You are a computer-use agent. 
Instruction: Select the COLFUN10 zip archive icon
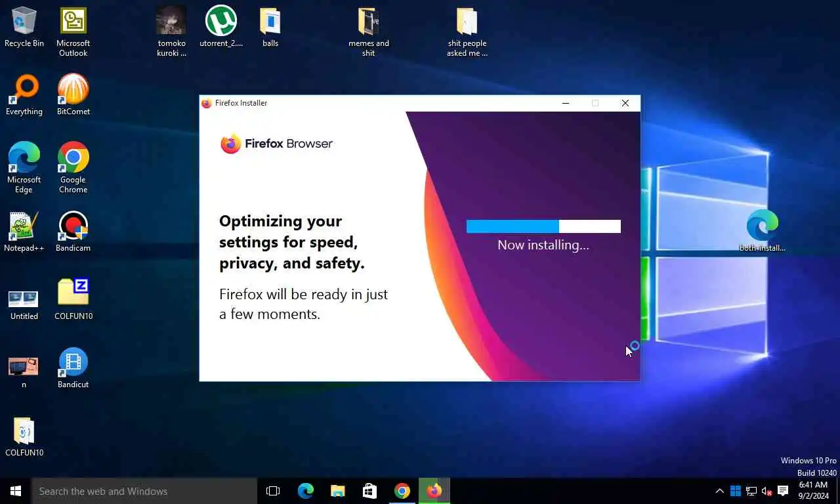point(73,301)
